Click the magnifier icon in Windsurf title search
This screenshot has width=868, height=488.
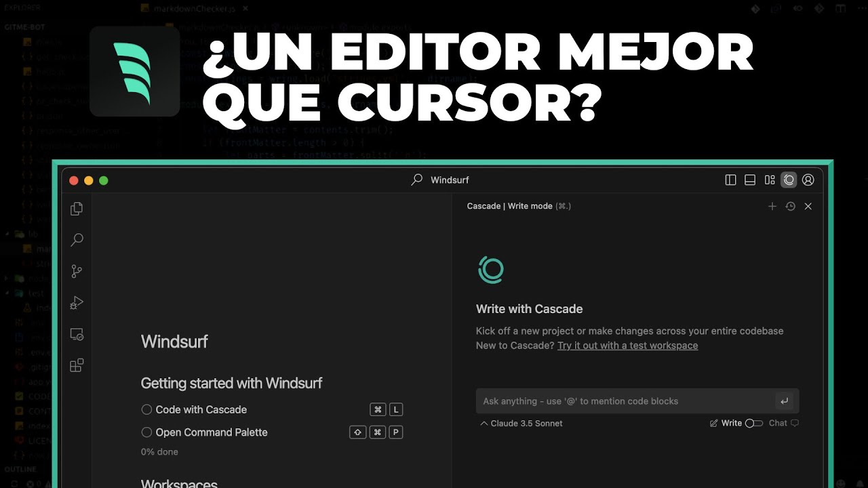417,180
